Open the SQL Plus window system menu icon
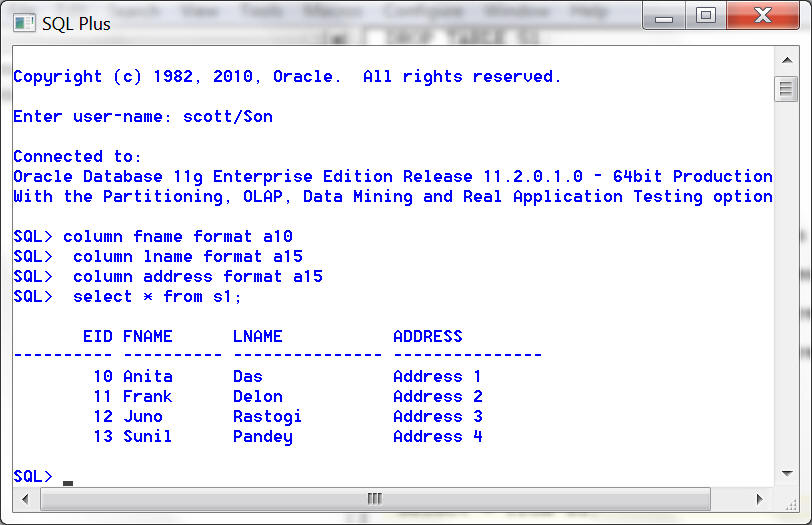 [25, 21]
